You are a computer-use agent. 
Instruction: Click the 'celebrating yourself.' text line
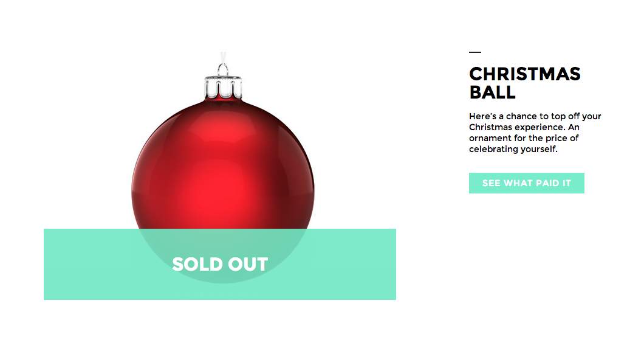[513, 149]
